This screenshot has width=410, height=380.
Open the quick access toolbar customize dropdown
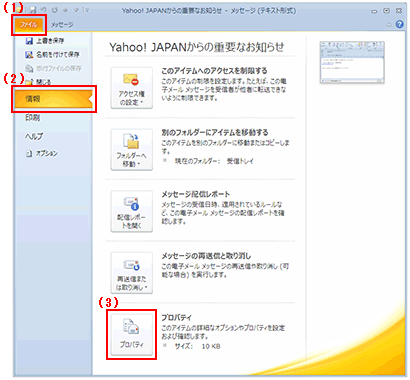point(87,10)
